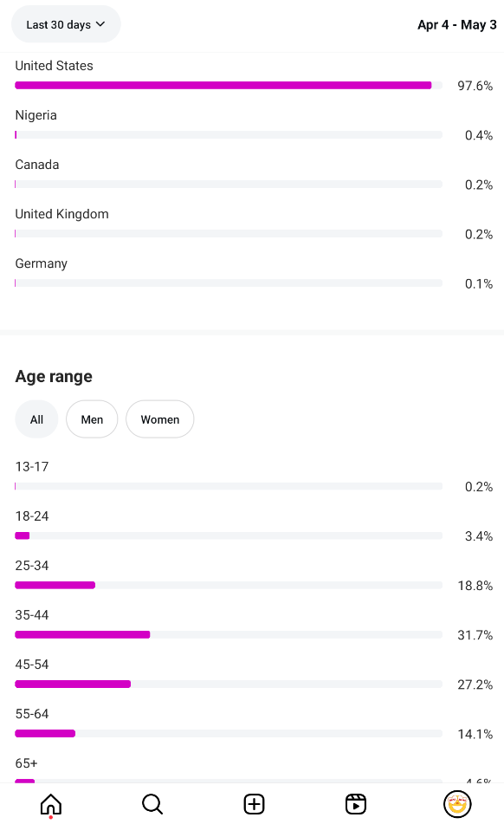Click the 45-54 age range bar

(229, 685)
